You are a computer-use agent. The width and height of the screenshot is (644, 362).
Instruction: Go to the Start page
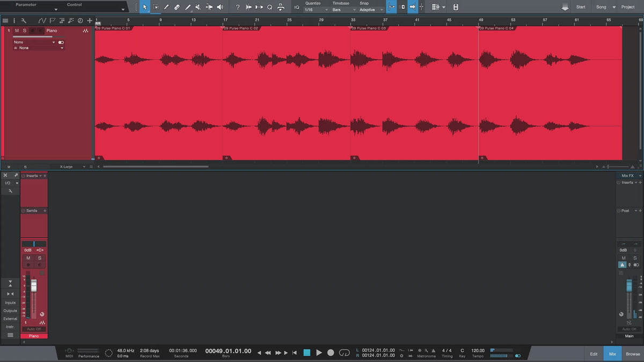click(581, 7)
